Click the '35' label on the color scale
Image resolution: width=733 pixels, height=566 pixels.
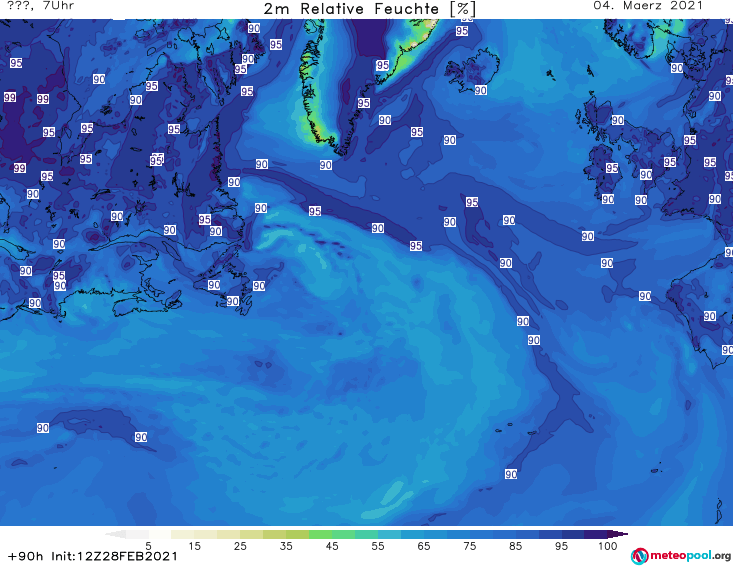[x=286, y=546]
